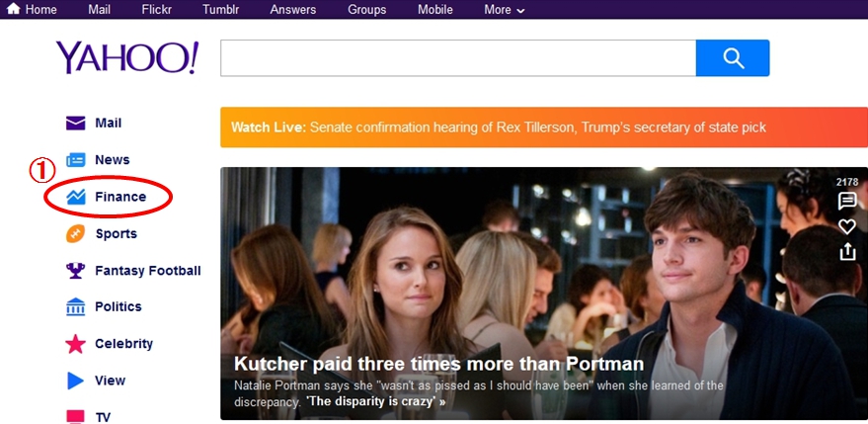868x424 pixels.
Task: Click the Sports football icon
Action: [75, 233]
